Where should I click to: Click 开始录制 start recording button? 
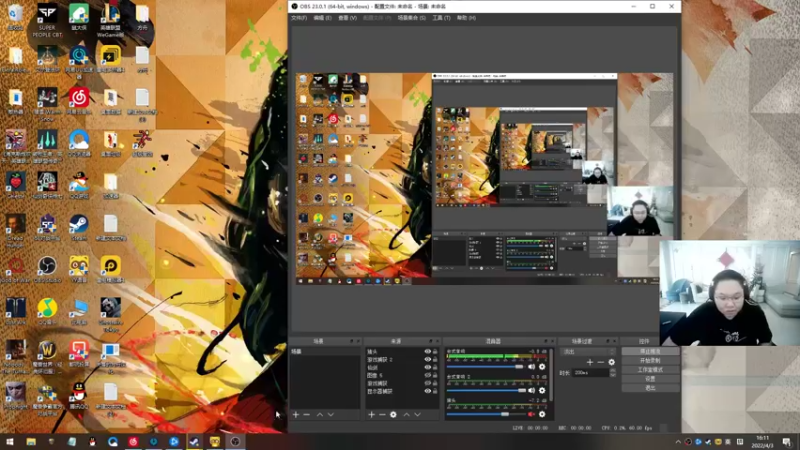click(650, 361)
